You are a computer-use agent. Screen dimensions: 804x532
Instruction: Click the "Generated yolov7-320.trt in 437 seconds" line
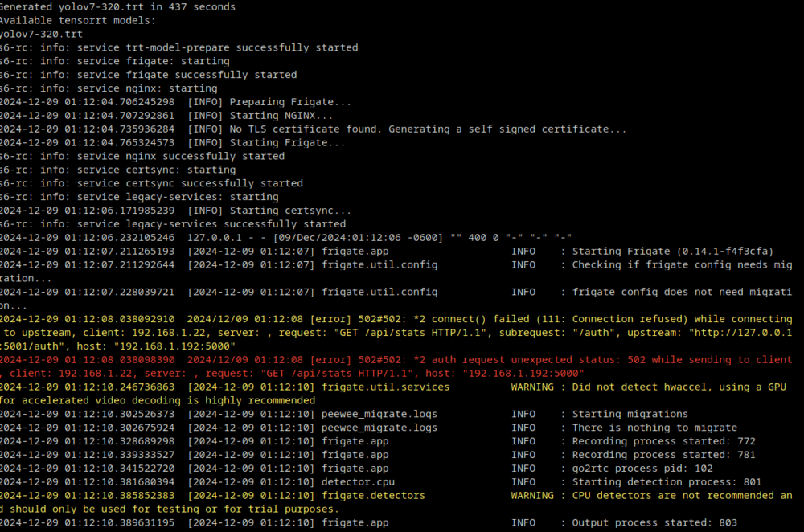[117, 7]
